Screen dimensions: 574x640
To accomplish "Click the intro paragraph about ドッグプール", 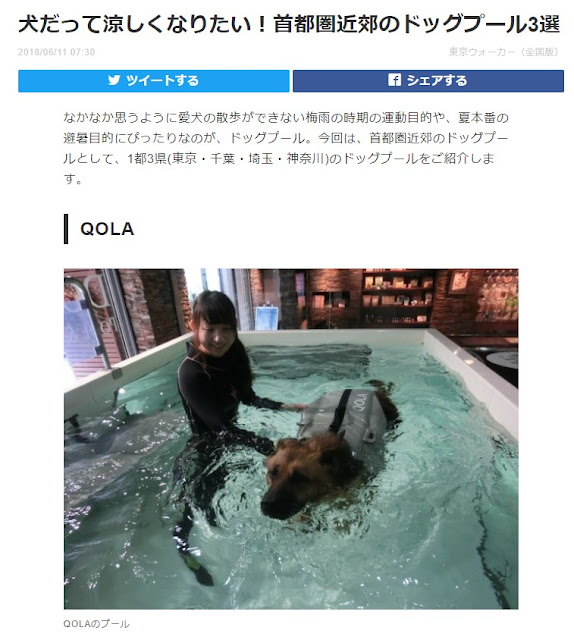I will pos(286,148).
